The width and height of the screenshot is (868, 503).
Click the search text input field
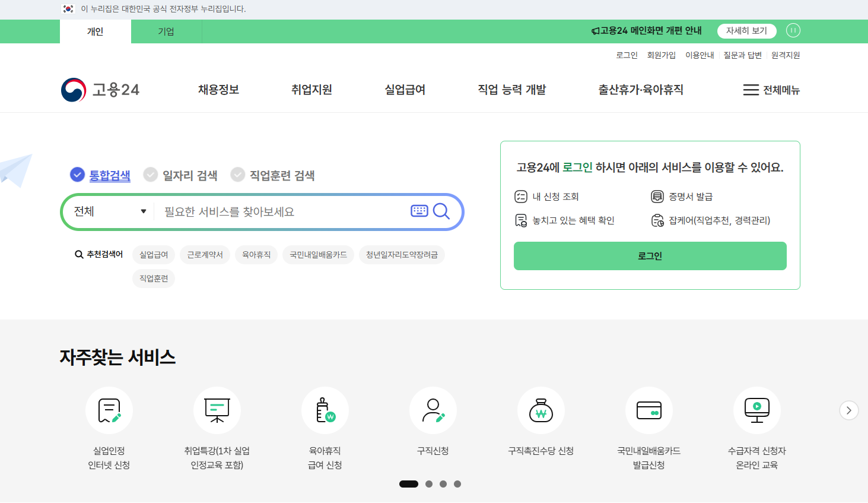[x=282, y=211]
